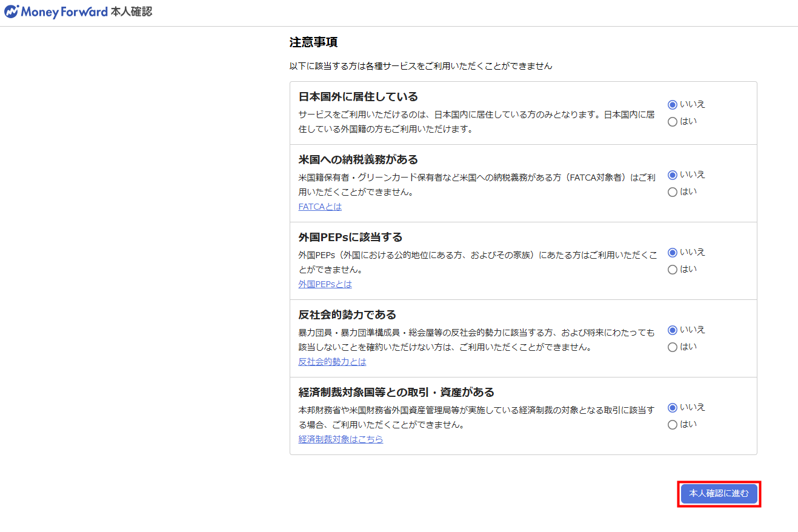This screenshot has height=532, width=798.
Task: Open the 反社会的勢力とは link
Action: [x=332, y=362]
